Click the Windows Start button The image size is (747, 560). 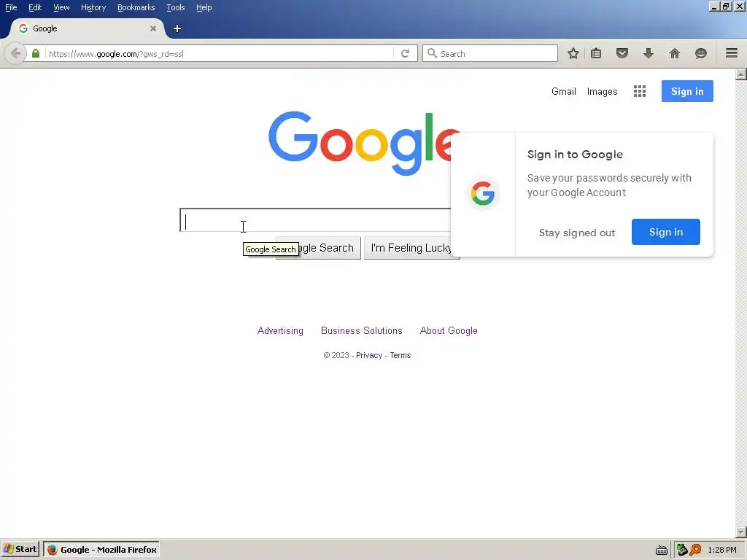[x=20, y=550]
